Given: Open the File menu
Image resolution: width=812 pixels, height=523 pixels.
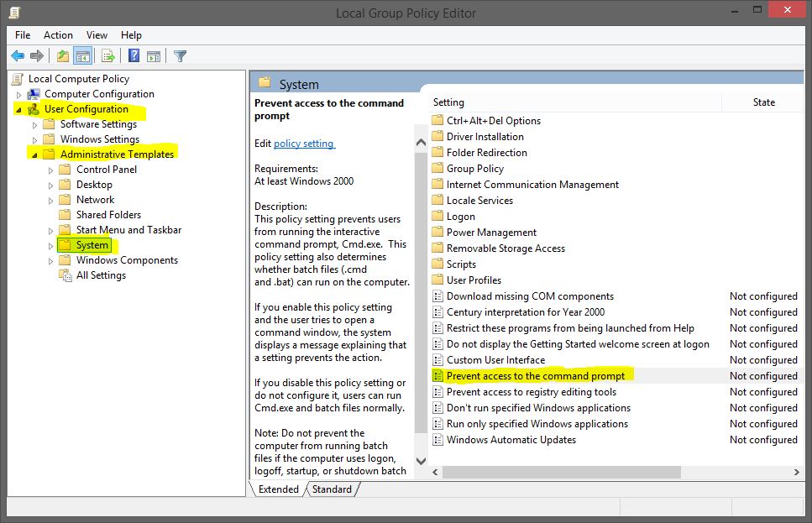Looking at the screenshot, I should tap(23, 35).
